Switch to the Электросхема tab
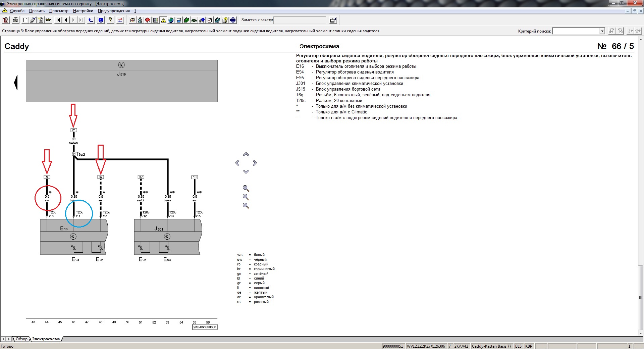644x349 pixels. click(x=46, y=339)
